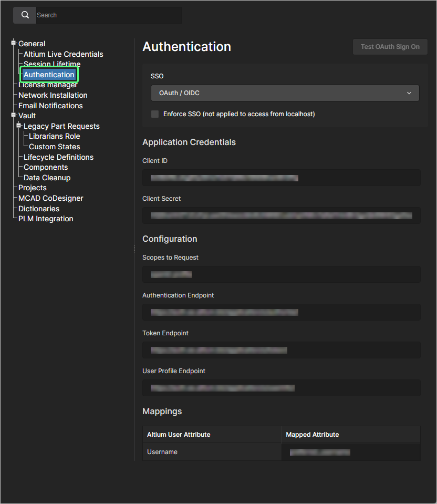Open Data Cleanup settings

point(47,178)
